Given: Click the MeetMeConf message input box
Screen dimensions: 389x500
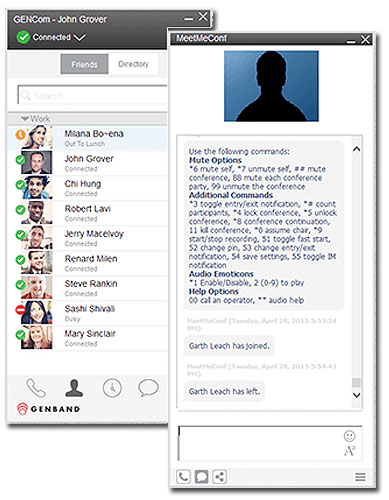Looking at the screenshot, I should [x=270, y=444].
